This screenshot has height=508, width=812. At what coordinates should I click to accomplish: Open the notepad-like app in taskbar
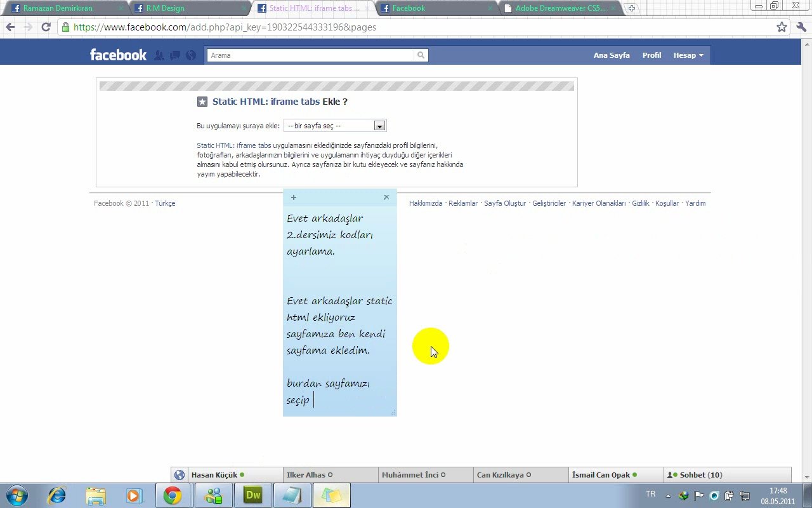tap(292, 495)
